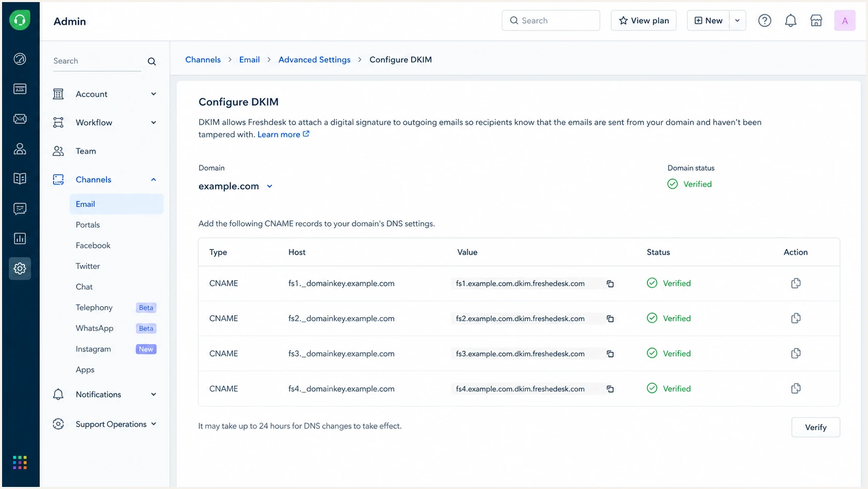
Task: Click the View plan button
Action: 644,20
